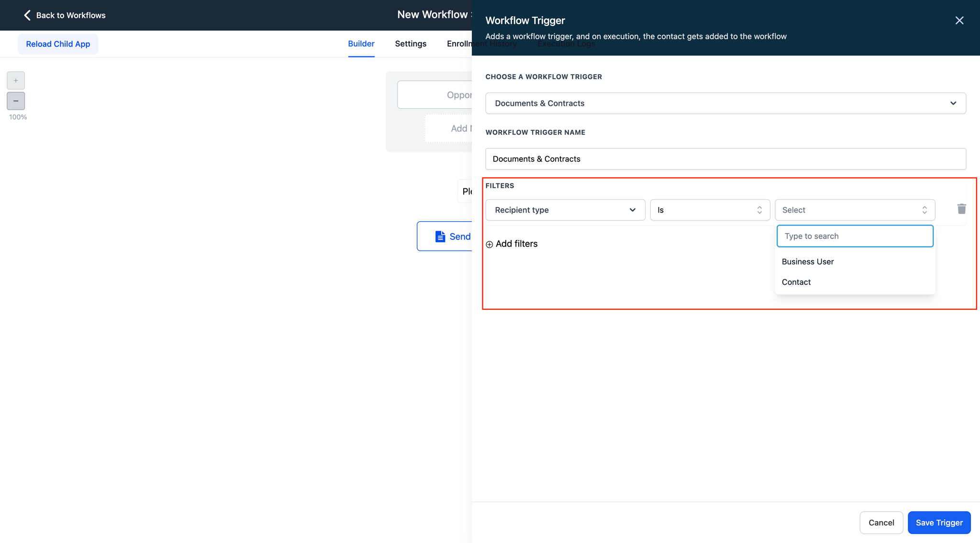Select Business User from recipient options
This screenshot has height=543, width=980.
[808, 261]
